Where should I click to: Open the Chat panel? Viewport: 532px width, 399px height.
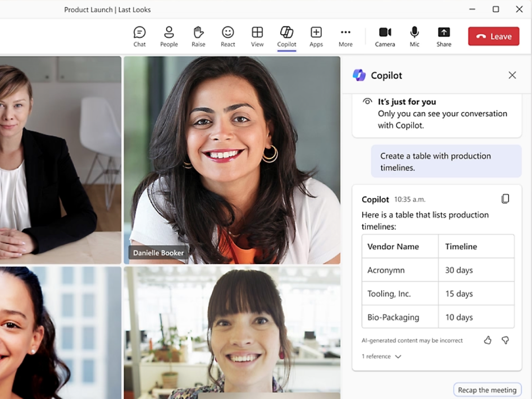[140, 36]
